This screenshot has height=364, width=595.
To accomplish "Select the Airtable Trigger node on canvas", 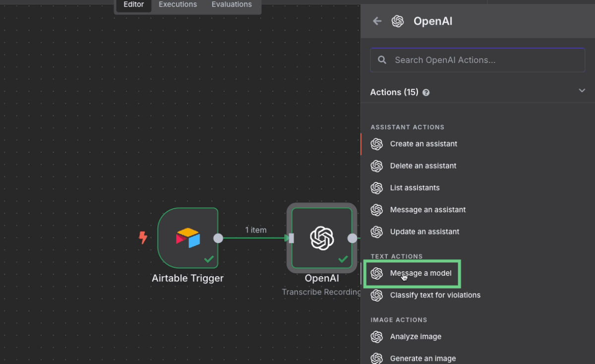I will tap(188, 238).
